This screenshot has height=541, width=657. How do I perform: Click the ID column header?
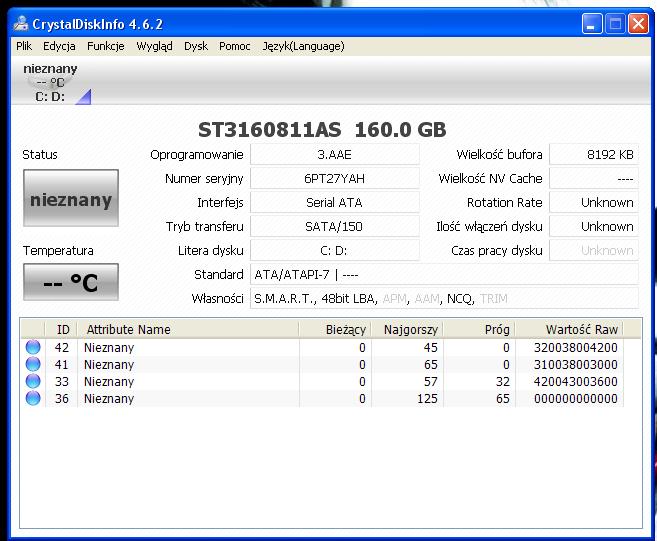click(61, 329)
